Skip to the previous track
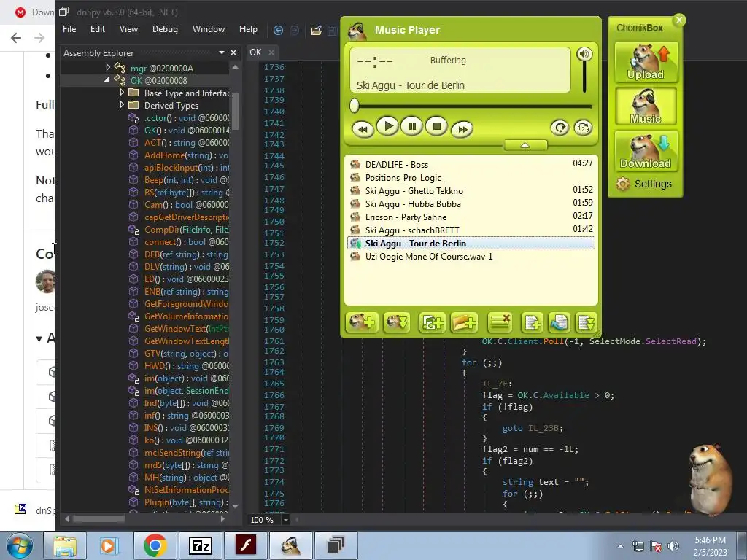This screenshot has width=747, height=560. [x=363, y=129]
